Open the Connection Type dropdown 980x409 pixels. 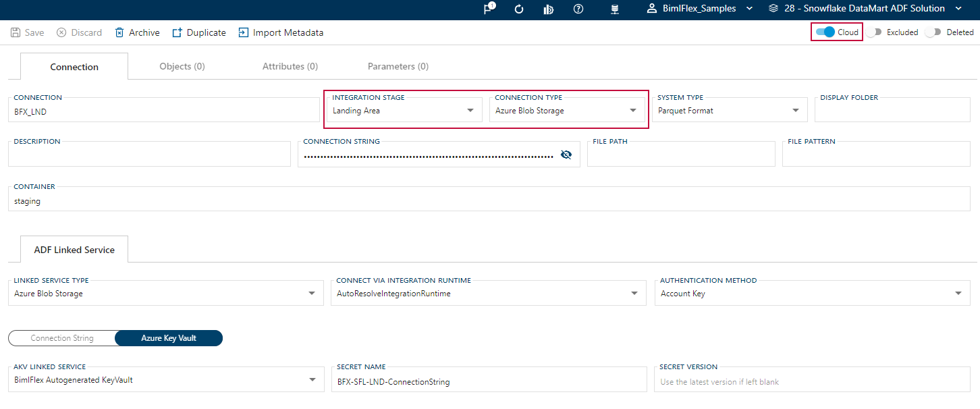pyautogui.click(x=633, y=111)
